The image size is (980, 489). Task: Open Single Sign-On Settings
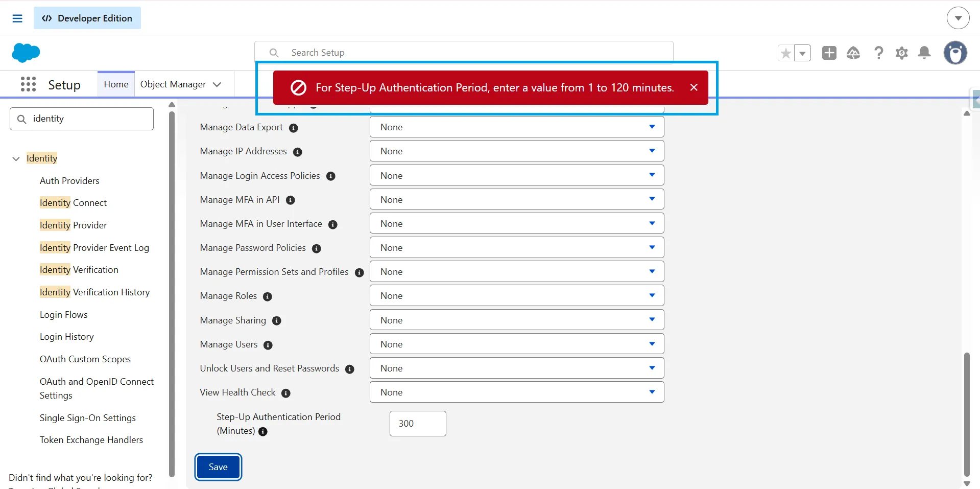88,418
